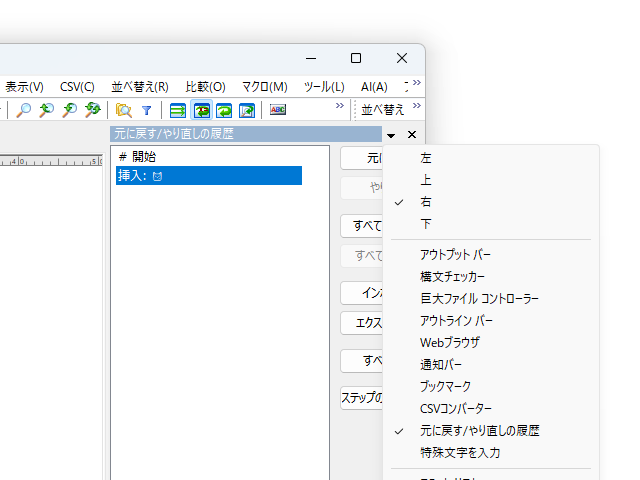Click the ステップの button
Viewport: 640px width, 480px height.
(x=362, y=398)
